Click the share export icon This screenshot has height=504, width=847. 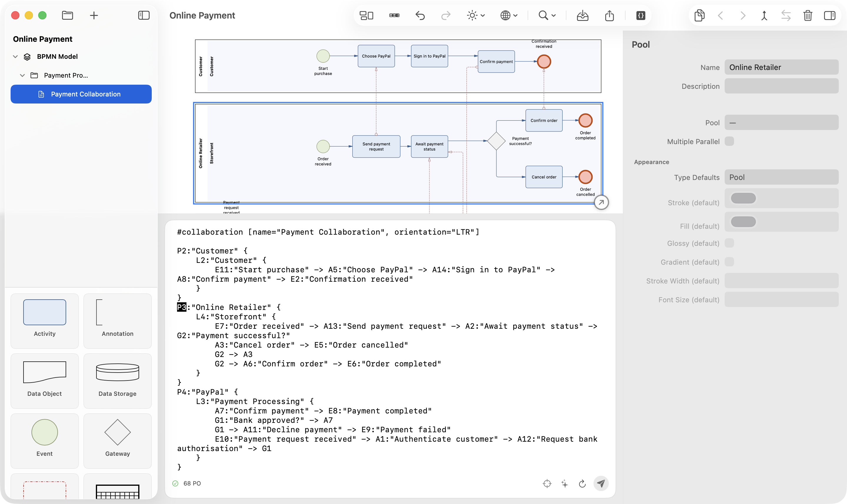pos(609,15)
